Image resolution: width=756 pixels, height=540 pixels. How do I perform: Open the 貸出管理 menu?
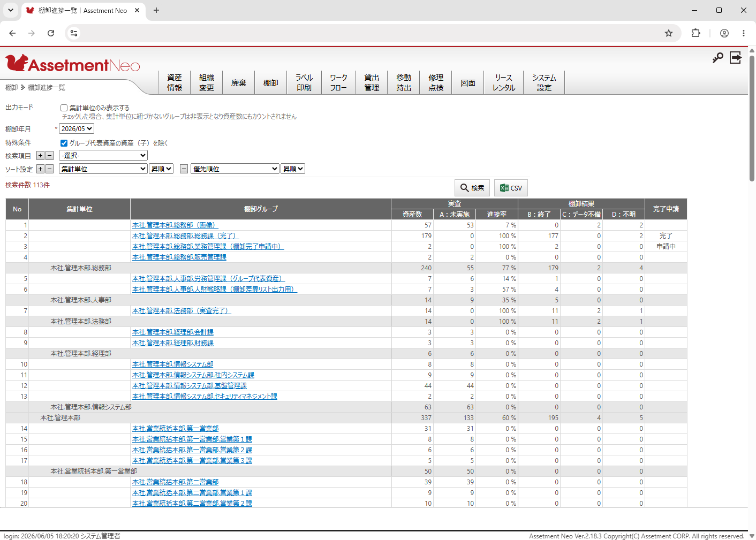(x=372, y=83)
